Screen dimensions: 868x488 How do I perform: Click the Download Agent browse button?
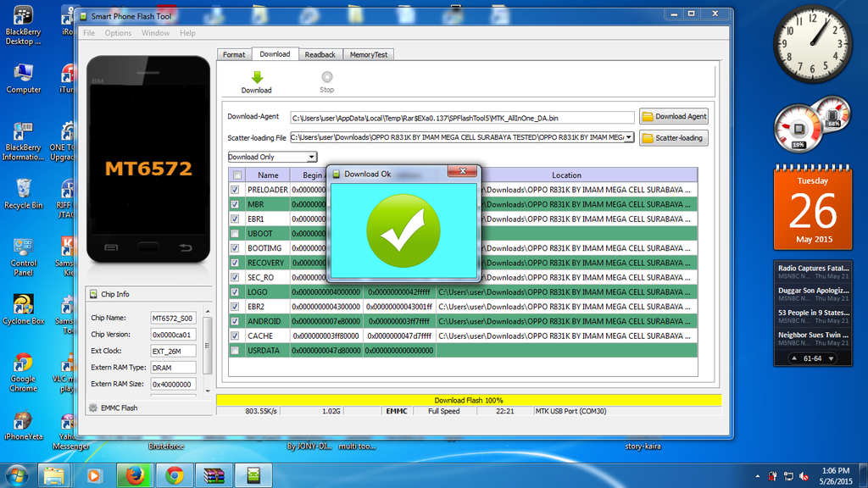674,117
